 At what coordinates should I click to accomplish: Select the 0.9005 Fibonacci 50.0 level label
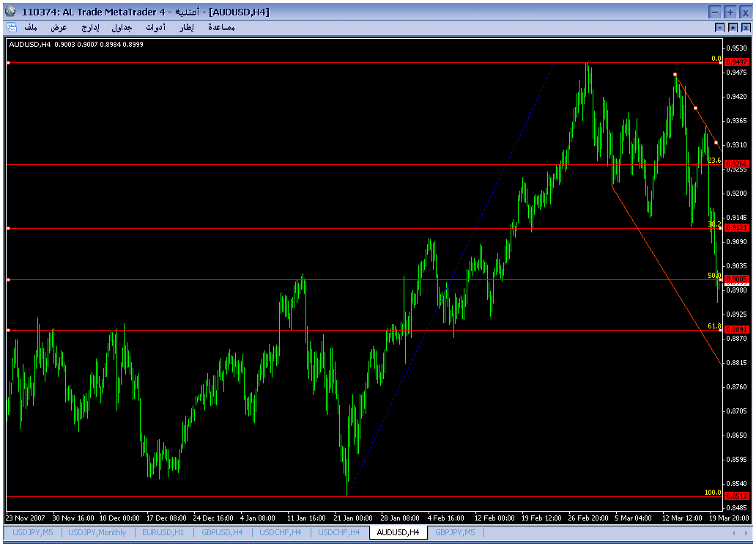point(737,279)
